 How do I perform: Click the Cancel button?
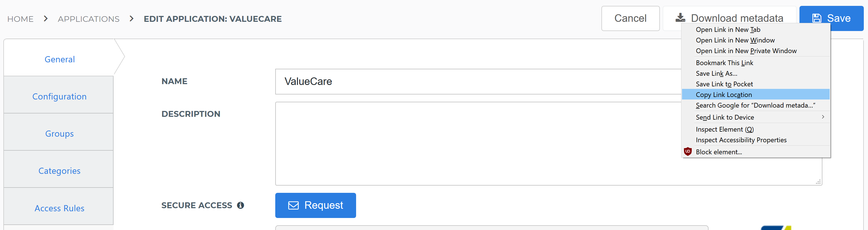pos(630,18)
